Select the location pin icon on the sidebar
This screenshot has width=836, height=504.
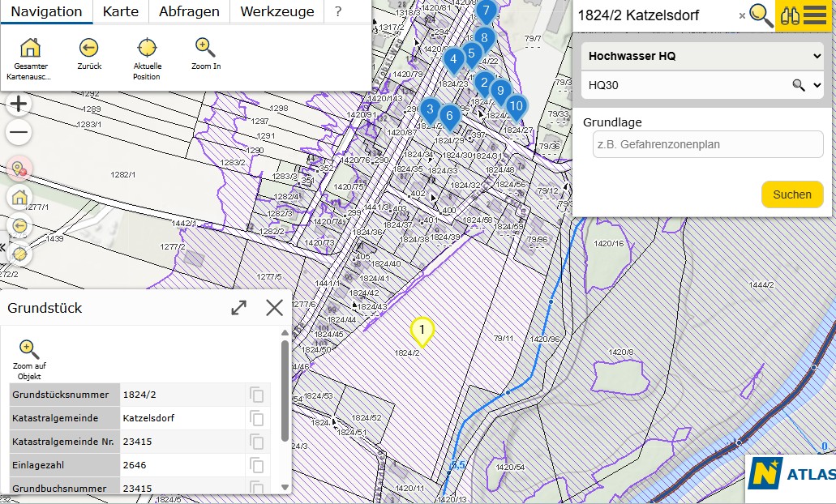pyautogui.click(x=18, y=168)
